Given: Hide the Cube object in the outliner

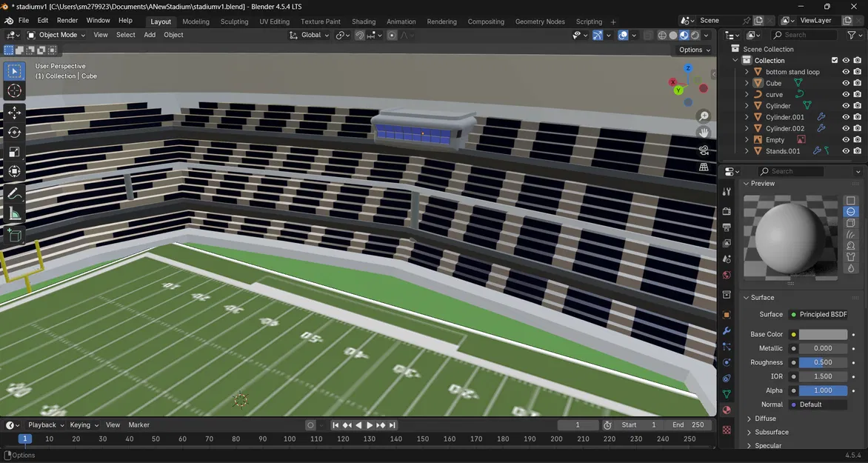Looking at the screenshot, I should click(846, 84).
